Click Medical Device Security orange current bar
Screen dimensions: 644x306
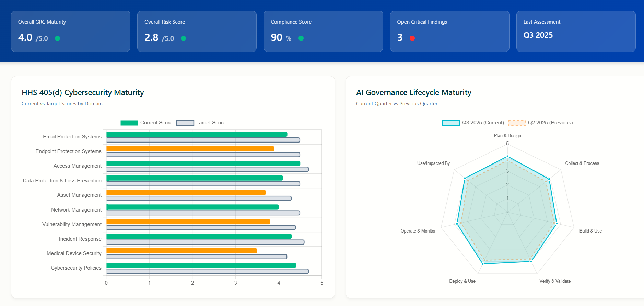182,251
